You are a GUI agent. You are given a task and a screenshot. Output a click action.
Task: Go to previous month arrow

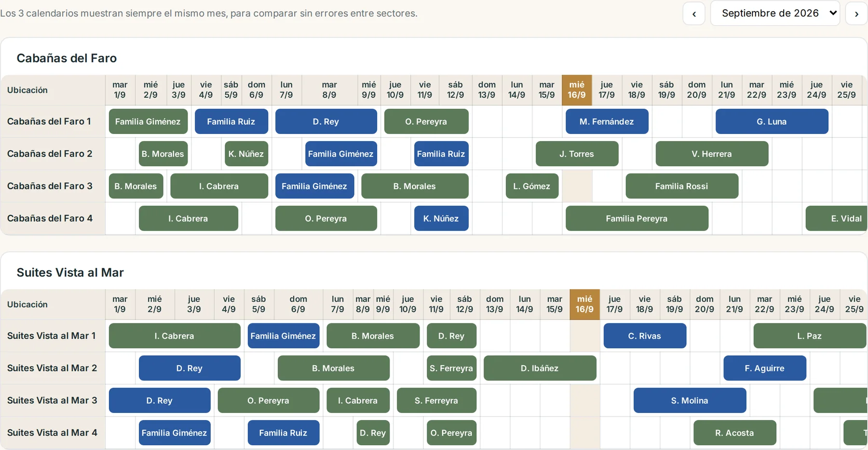[x=694, y=13]
